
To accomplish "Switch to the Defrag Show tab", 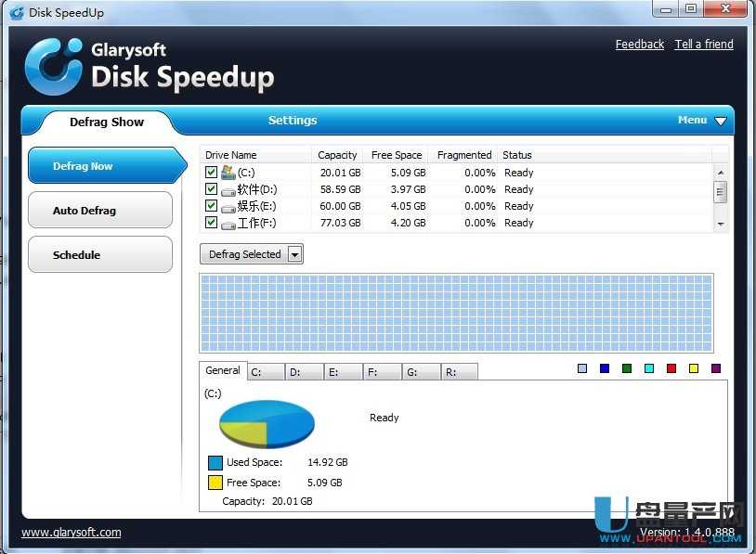I will (x=107, y=122).
